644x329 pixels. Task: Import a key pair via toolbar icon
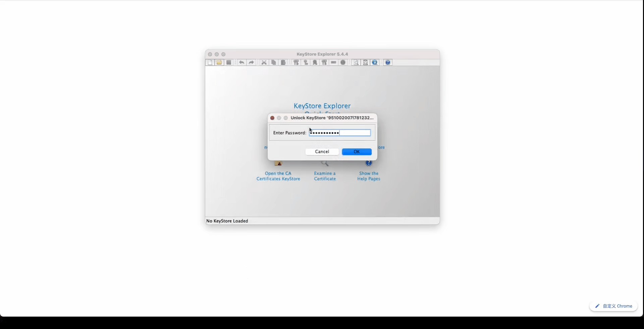point(324,63)
